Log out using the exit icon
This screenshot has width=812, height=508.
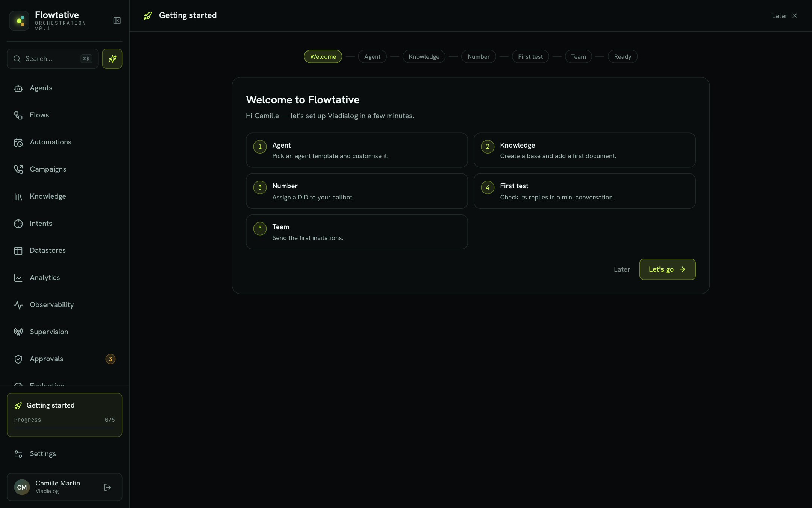(108, 487)
